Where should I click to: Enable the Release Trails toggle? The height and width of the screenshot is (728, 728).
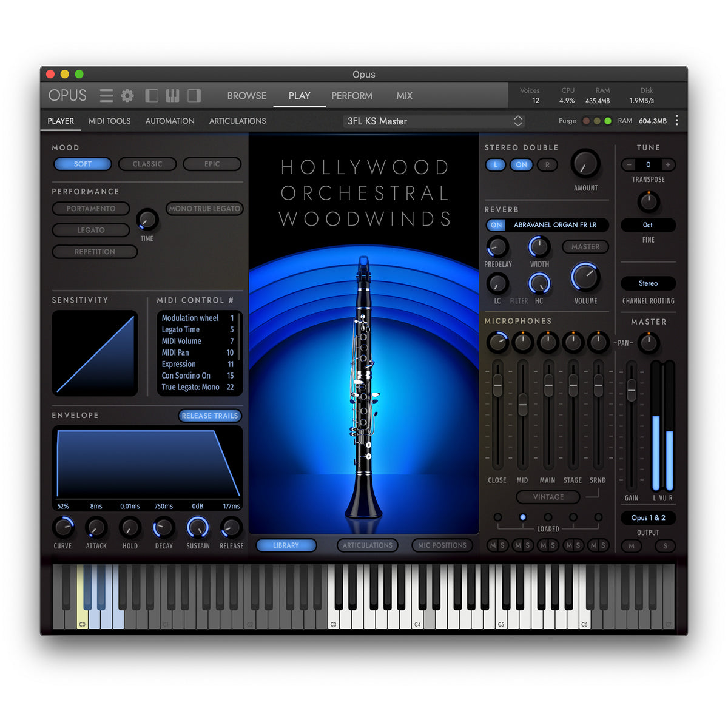pos(210,416)
